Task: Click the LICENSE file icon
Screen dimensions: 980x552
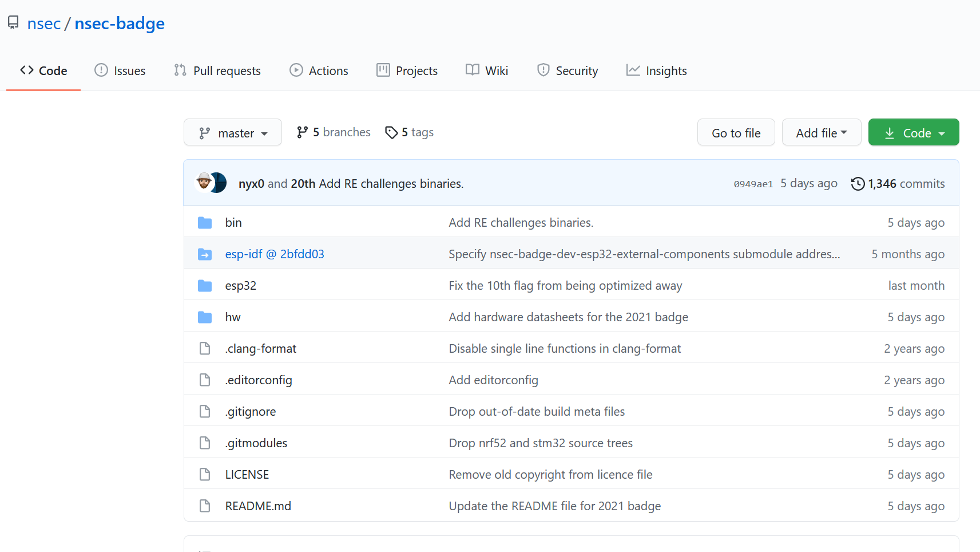Action: pos(205,474)
